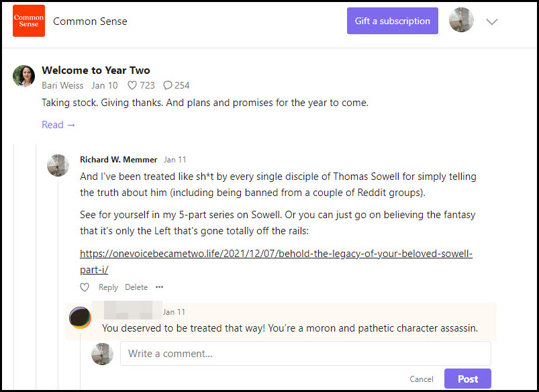
Task: Click the Common Sense logo icon
Action: click(29, 21)
